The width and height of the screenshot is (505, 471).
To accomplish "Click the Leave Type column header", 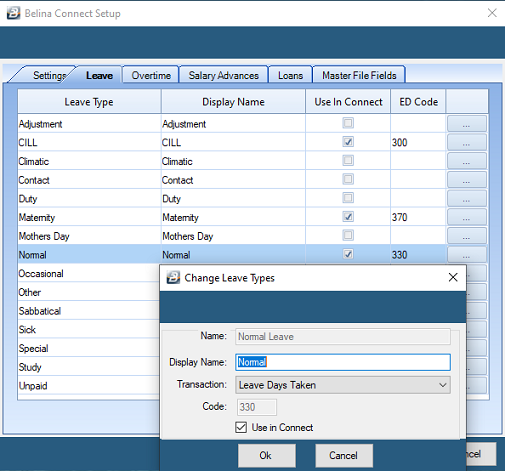I will click(89, 102).
